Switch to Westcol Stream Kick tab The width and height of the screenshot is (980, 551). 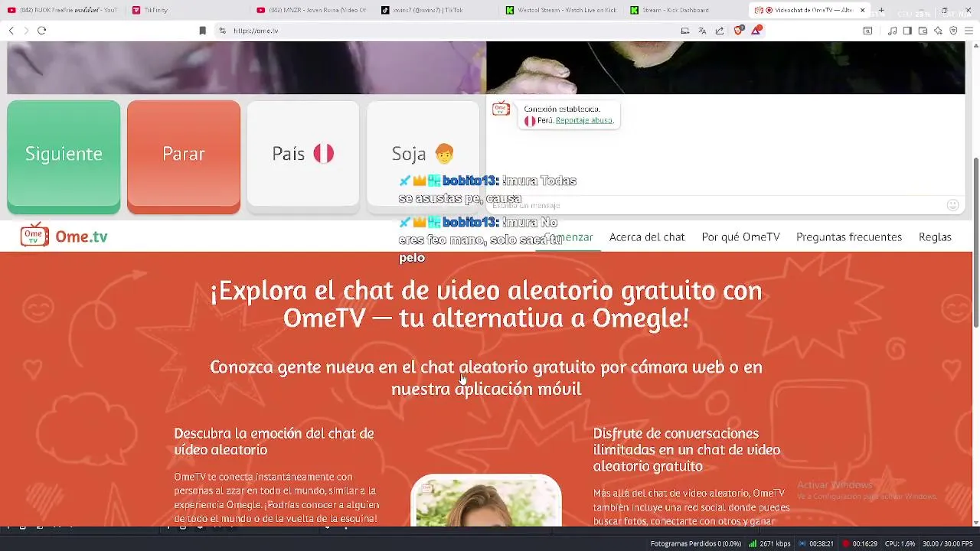tap(560, 10)
